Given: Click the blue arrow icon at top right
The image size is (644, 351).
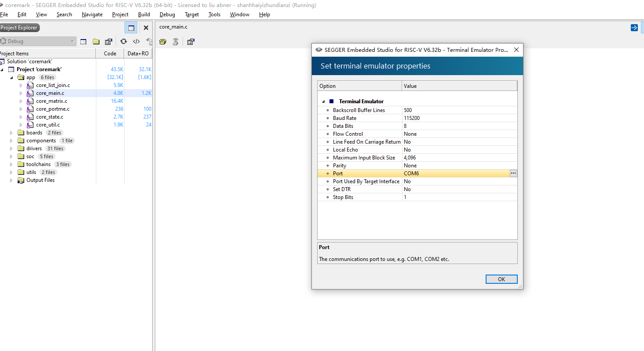Looking at the screenshot, I should click(634, 28).
